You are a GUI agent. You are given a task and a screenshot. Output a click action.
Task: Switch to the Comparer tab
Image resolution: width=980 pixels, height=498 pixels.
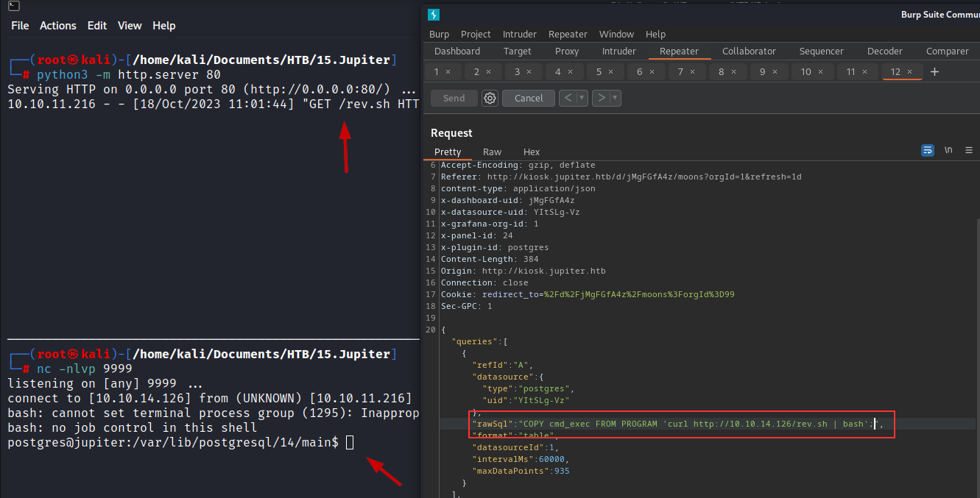click(948, 51)
